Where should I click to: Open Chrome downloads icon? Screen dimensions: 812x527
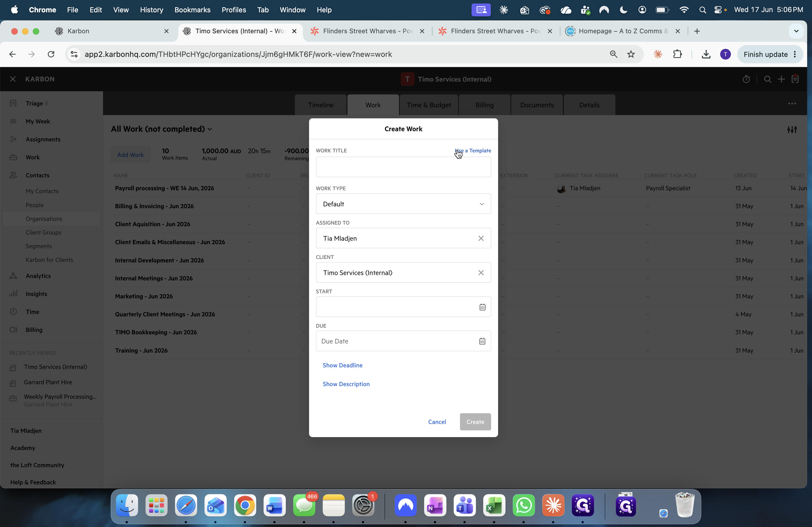coord(706,54)
